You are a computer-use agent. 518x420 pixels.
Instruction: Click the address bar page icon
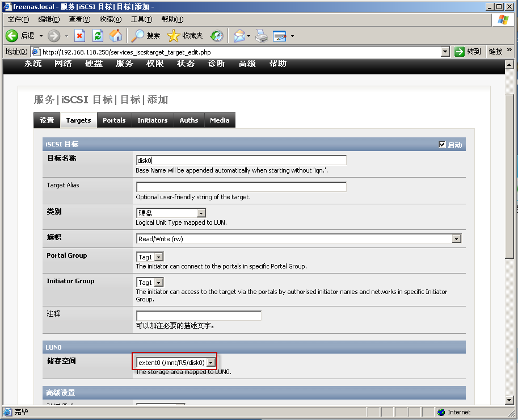coord(36,52)
